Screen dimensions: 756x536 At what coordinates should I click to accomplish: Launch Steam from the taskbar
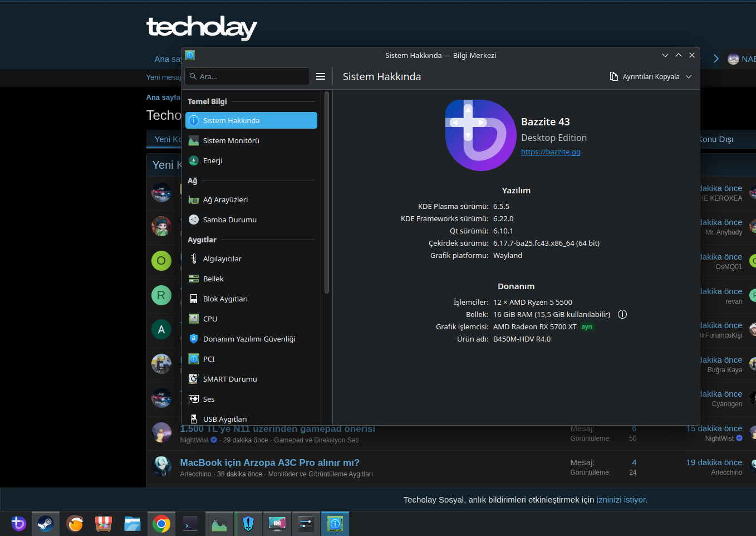[x=46, y=524]
